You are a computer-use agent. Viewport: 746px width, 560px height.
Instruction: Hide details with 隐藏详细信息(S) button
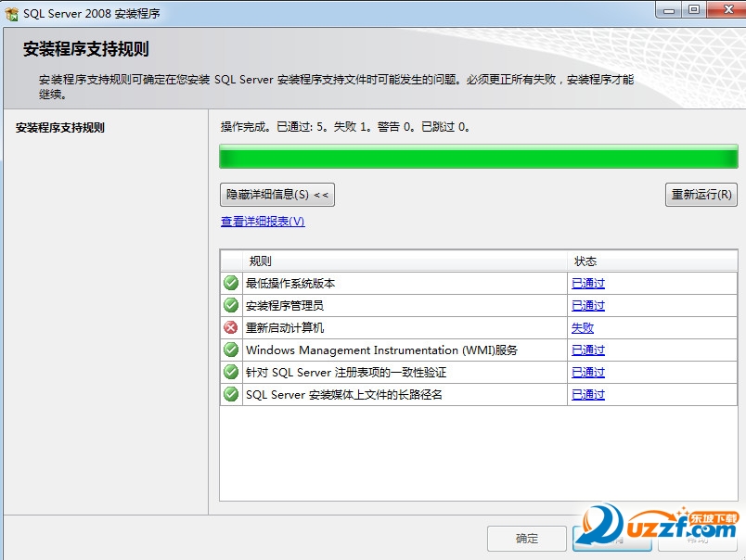tap(277, 195)
